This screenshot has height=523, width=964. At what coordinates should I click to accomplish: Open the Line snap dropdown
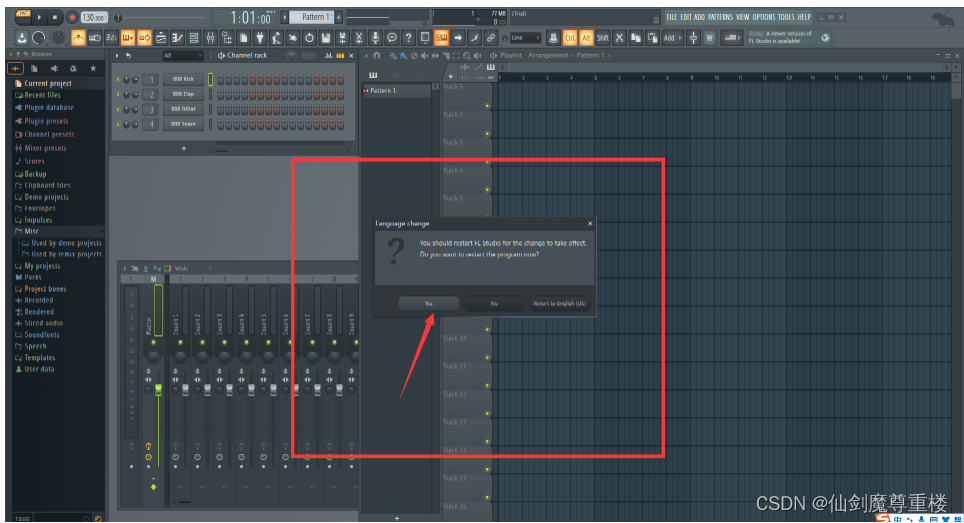(x=526, y=37)
